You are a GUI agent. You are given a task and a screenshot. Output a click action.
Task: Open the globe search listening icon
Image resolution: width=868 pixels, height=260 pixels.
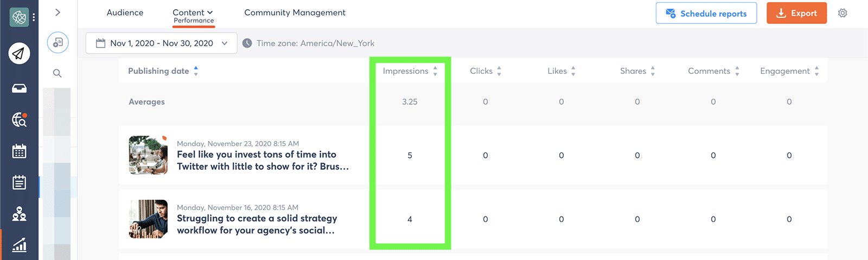pyautogui.click(x=20, y=119)
